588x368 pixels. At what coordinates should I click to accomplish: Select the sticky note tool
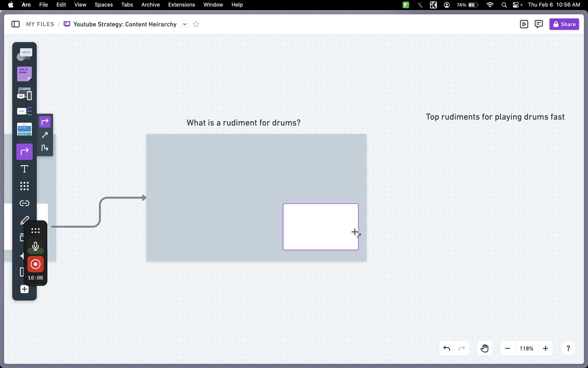tap(24, 74)
